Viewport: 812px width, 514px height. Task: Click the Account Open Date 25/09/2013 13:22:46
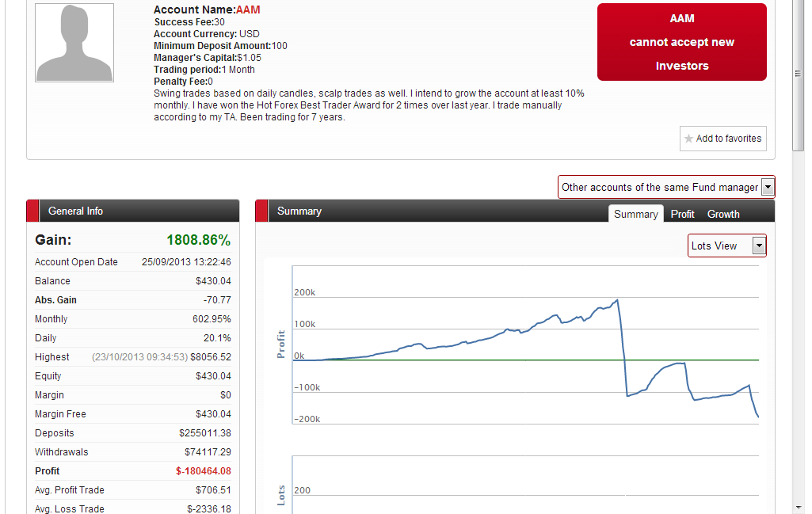click(x=186, y=262)
